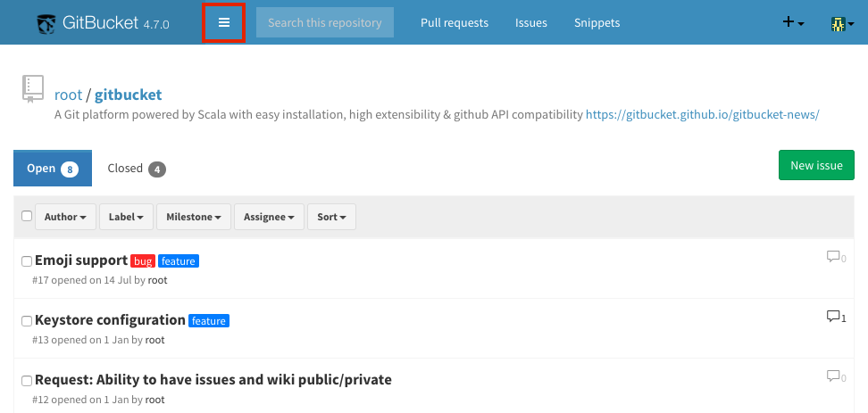This screenshot has height=413, width=868.
Task: Expand the Assignee filter dropdown
Action: [269, 217]
